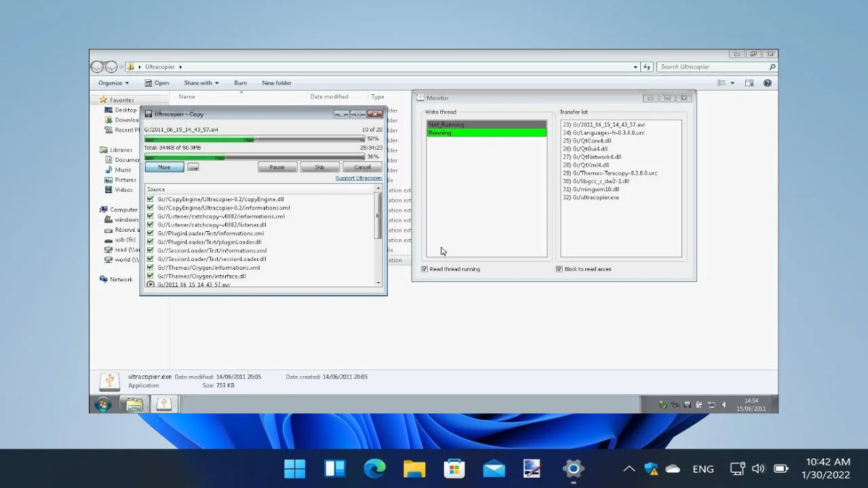Click the Forward arrow in Explorer
Screen dimensions: 868x488
pyautogui.click(x=111, y=66)
